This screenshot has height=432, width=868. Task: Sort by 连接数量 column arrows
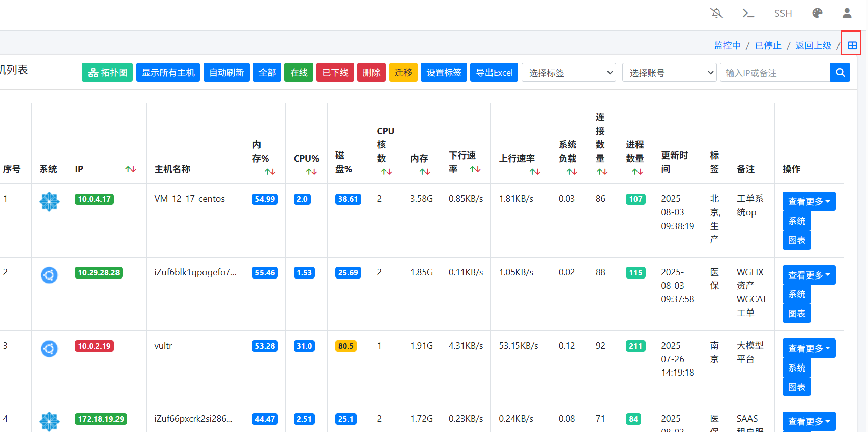[602, 172]
